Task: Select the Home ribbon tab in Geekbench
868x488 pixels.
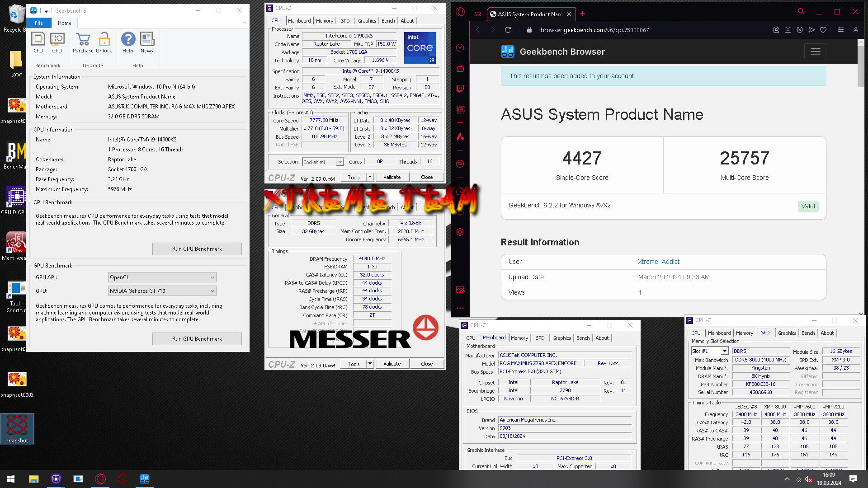Action: tap(64, 23)
